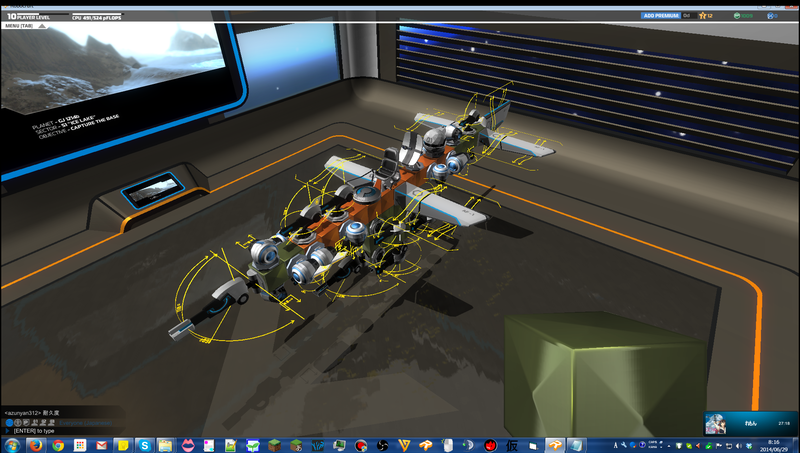Click the volume speaker tray icon
800x453 pixels.
(738, 446)
